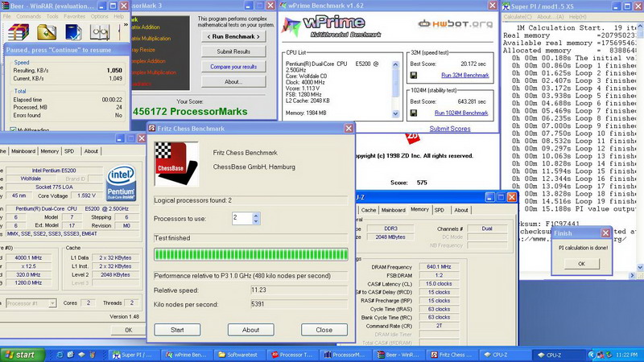The width and height of the screenshot is (644, 362).
Task: Decrease Processors to use with the down arrow
Action: pyautogui.click(x=256, y=221)
